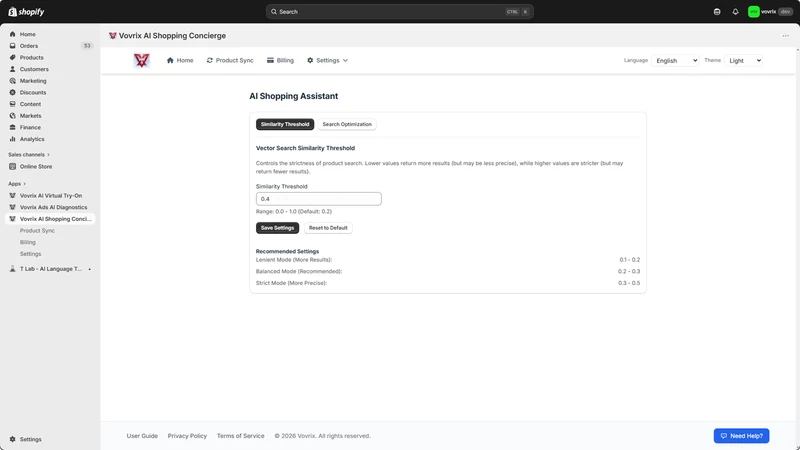Select Vovrix AI Shopping Concierge app
800x450 pixels.
[x=50, y=219]
